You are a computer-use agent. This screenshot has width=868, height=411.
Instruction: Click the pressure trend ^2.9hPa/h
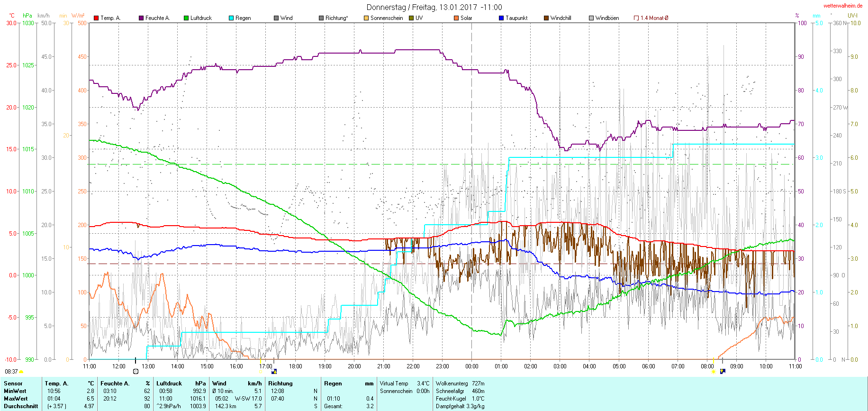click(x=169, y=406)
